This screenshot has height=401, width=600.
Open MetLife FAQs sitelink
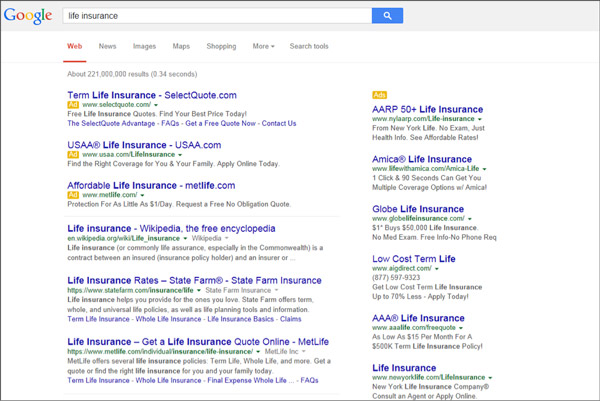coord(310,380)
